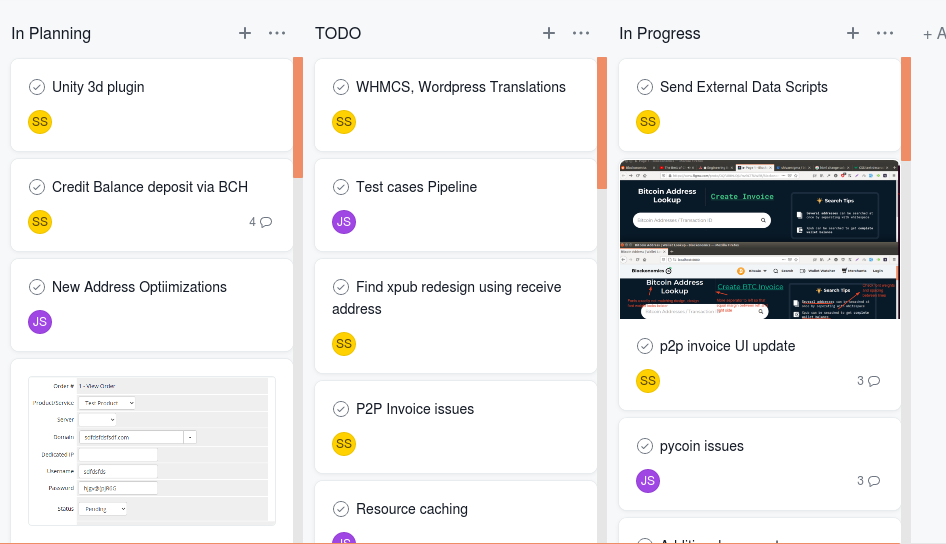Image resolution: width=946 pixels, height=544 pixels.
Task: Open In Progress column options menu
Action: [x=885, y=33]
